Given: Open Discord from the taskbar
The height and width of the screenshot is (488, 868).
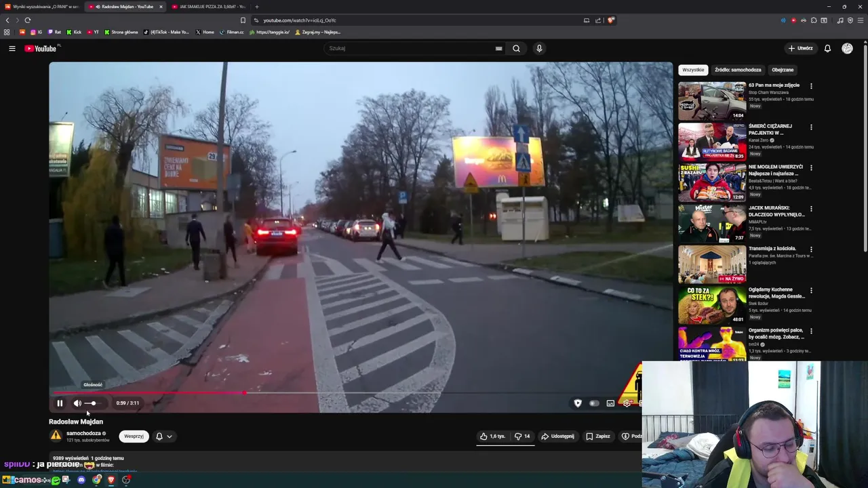Looking at the screenshot, I should point(81,480).
